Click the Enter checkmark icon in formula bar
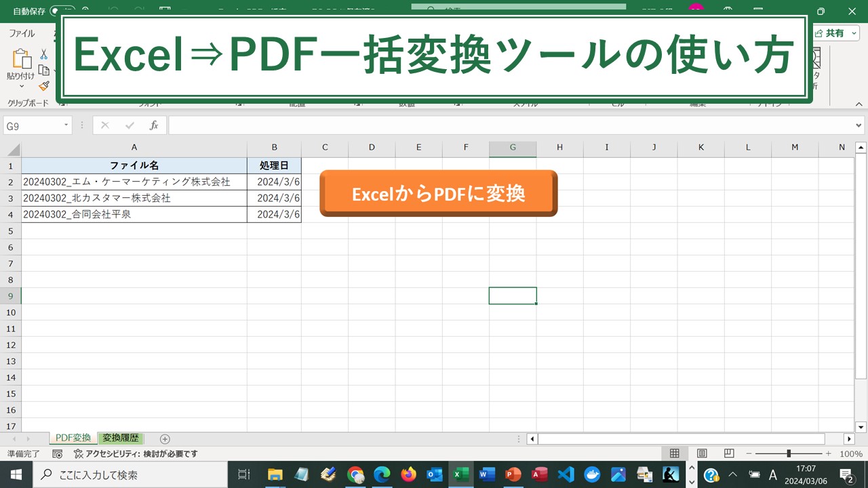Viewport: 868px width, 488px height. pyautogui.click(x=130, y=125)
